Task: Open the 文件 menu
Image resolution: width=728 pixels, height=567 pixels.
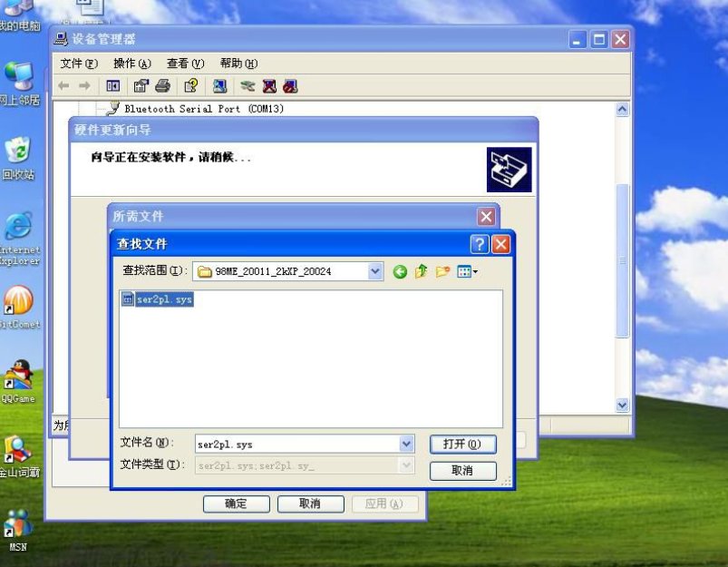Action: click(76, 64)
